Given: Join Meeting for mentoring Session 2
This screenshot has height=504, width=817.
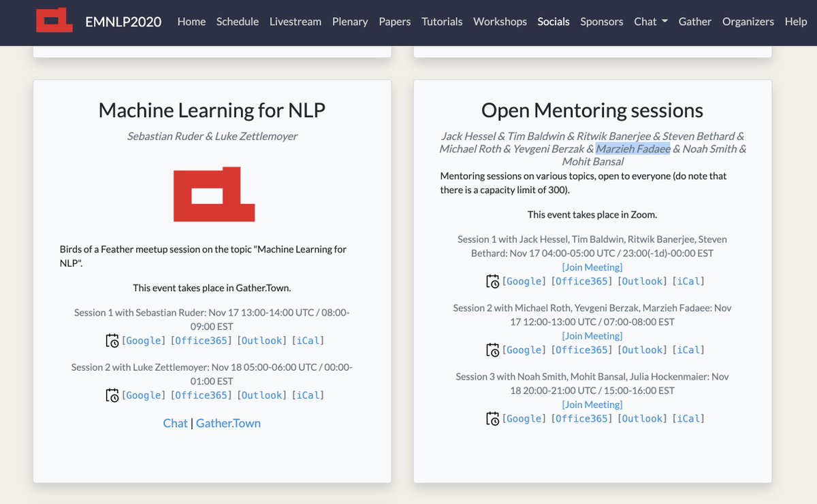Looking at the screenshot, I should 592,336.
